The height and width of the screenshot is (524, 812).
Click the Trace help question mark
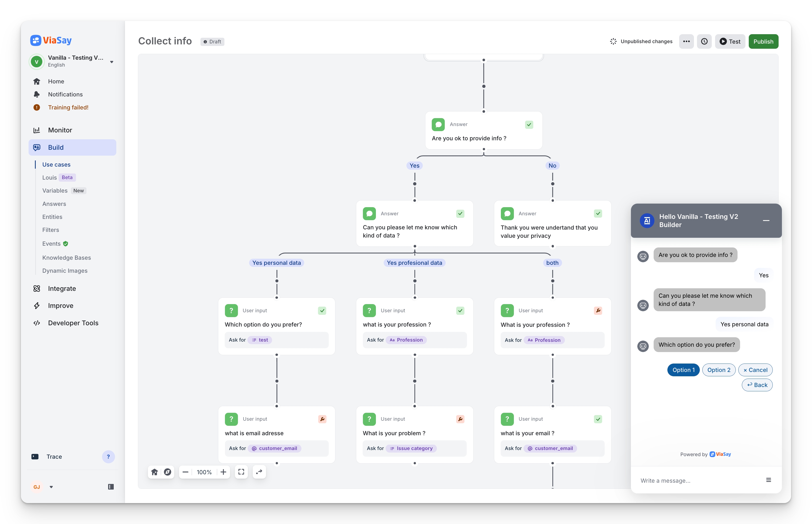click(108, 457)
